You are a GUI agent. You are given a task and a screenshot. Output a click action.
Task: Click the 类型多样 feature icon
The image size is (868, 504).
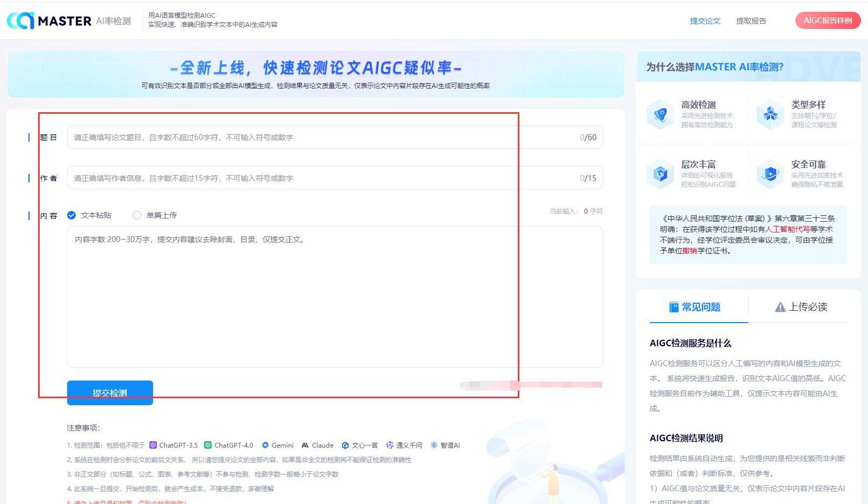pyautogui.click(x=770, y=114)
